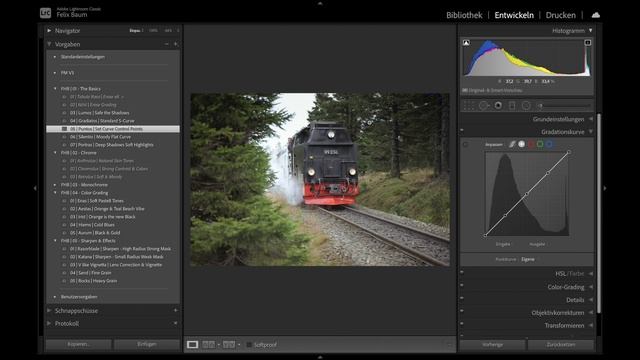This screenshot has height=360, width=640.
Task: Open the Punktkurve dropdown showing Eigene
Action: click(x=528, y=260)
